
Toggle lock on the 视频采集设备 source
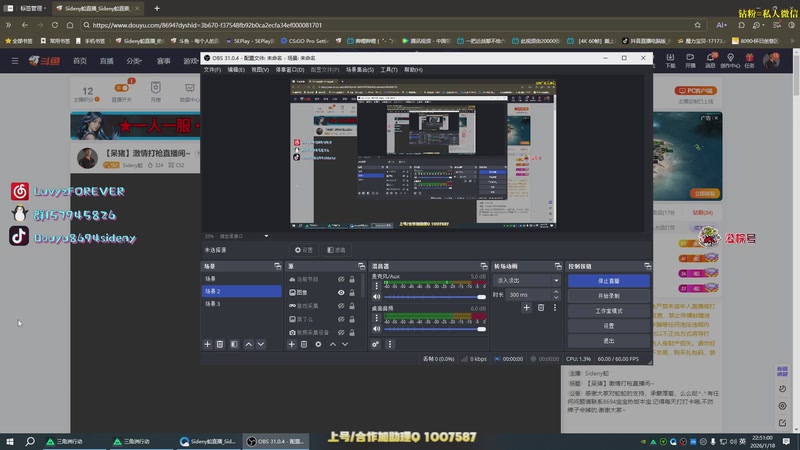click(352, 333)
